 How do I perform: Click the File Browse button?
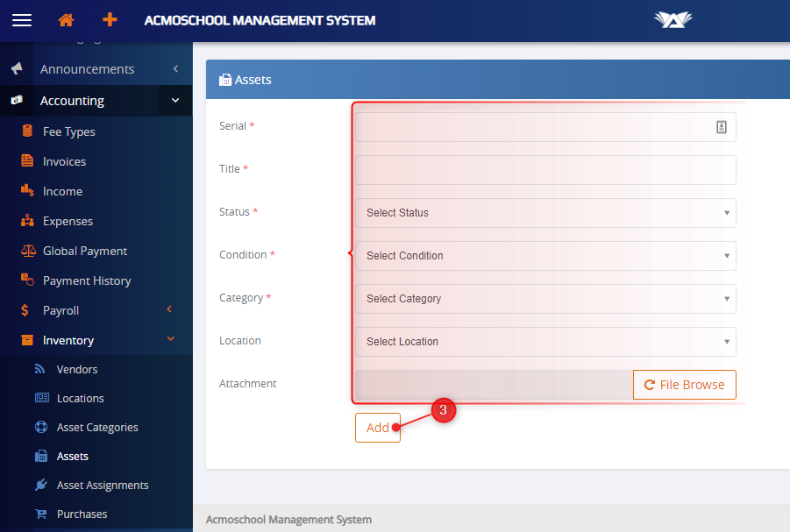(684, 385)
